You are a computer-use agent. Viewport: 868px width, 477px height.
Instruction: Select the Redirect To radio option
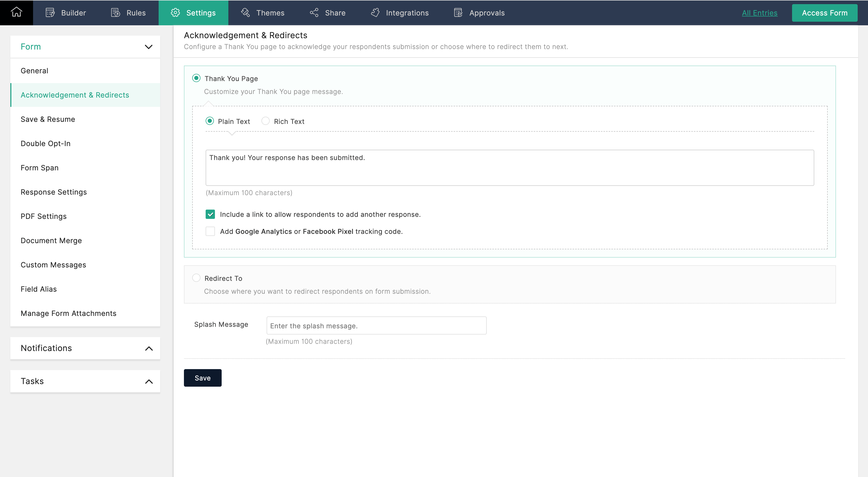pos(196,278)
